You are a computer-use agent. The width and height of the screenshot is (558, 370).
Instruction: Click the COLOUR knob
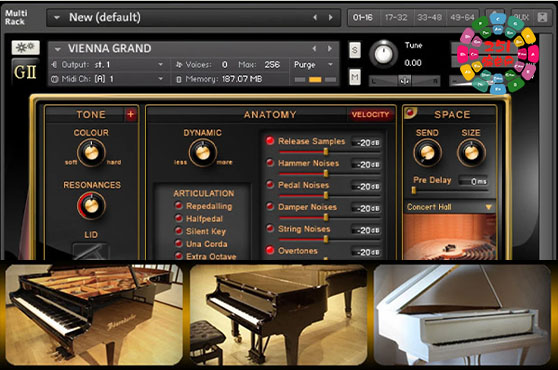[x=91, y=153]
